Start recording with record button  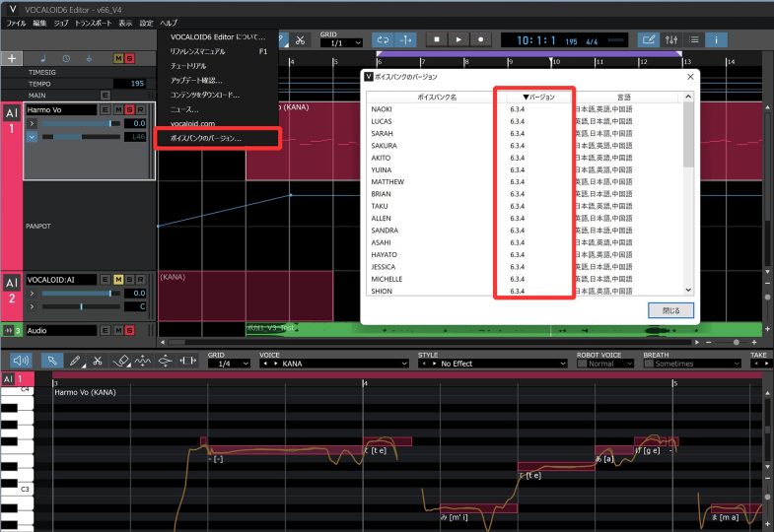coord(481,39)
